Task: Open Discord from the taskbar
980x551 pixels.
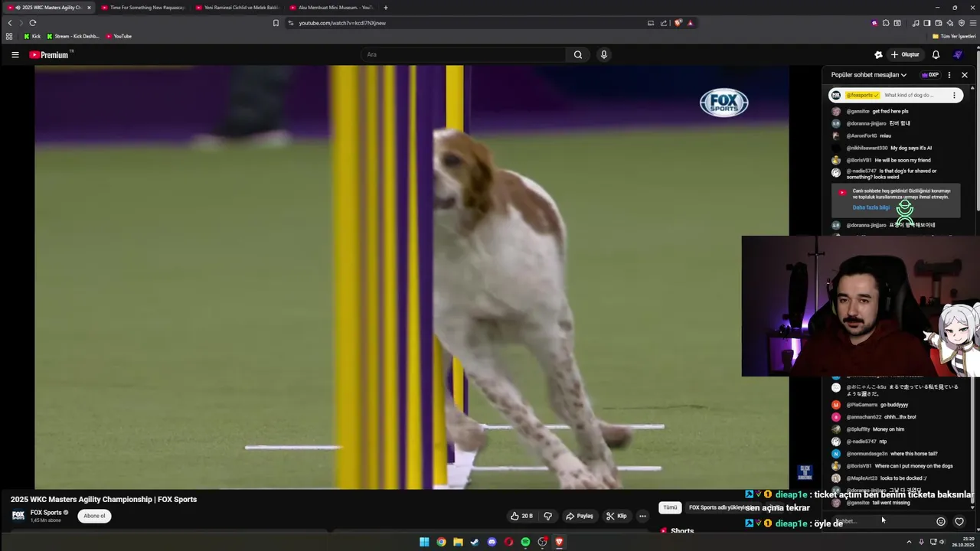Action: tap(492, 542)
